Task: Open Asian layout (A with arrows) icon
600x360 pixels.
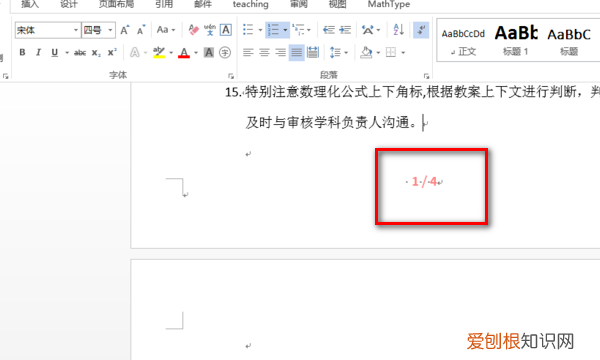Action: [x=368, y=29]
